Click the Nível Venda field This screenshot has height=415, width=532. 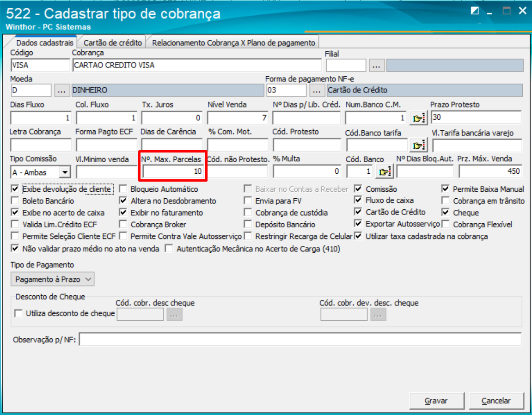pos(238,118)
